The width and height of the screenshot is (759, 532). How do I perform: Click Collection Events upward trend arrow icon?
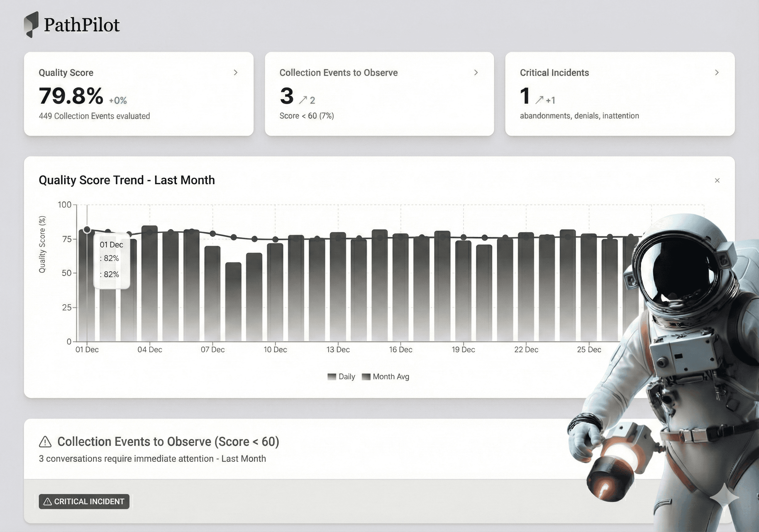[303, 100]
